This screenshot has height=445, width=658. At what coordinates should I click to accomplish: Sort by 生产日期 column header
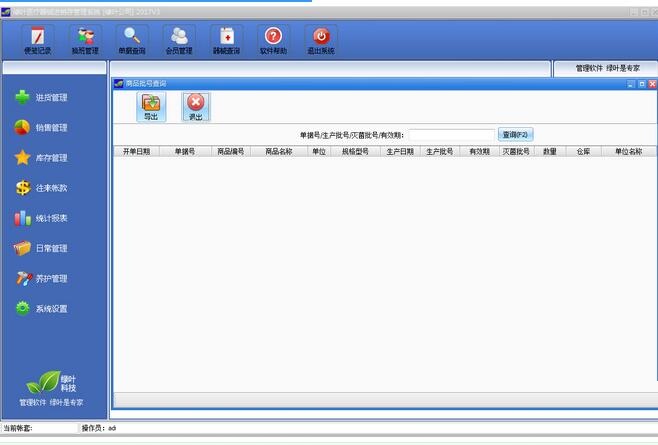400,152
